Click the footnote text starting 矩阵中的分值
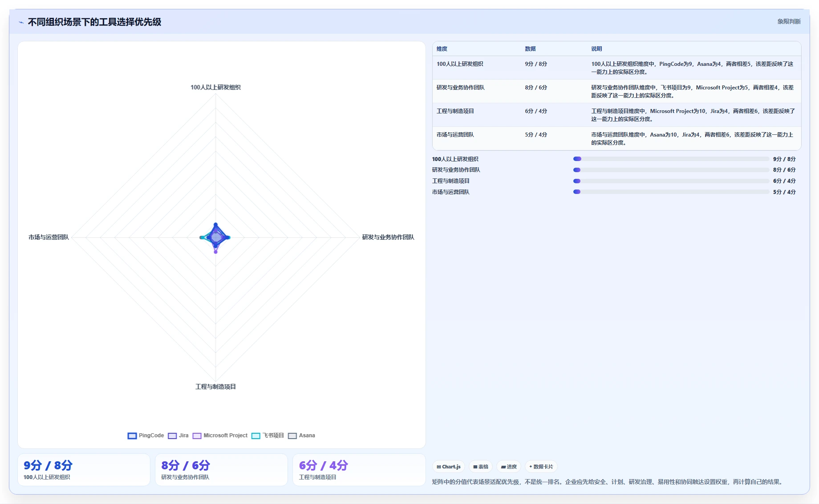819x504 pixels. [608, 482]
